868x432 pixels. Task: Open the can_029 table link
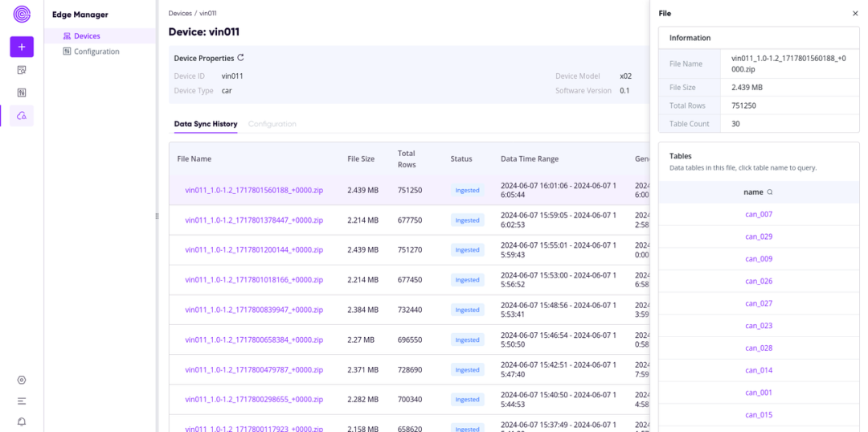[x=759, y=237]
